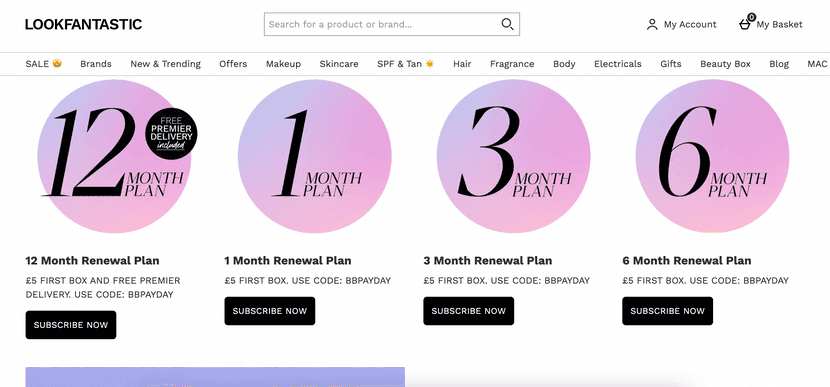This screenshot has width=830, height=387.
Task: Subscribe to the 12 Month Renewal Plan
Action: (71, 325)
